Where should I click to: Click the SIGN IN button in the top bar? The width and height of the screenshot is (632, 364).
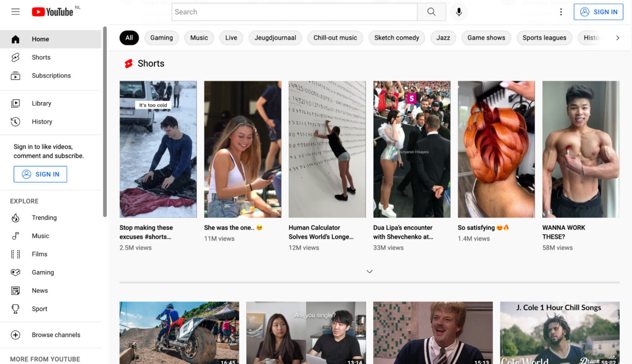[x=598, y=12]
